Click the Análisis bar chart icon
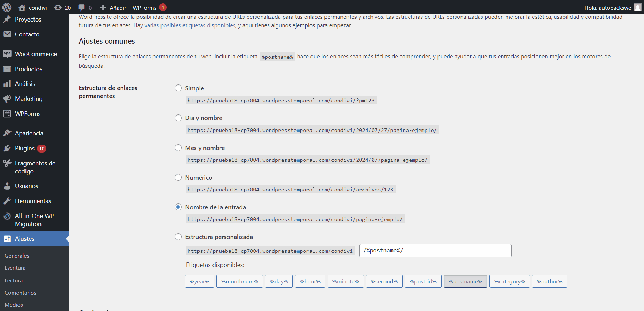The width and height of the screenshot is (644, 311). 7,84
